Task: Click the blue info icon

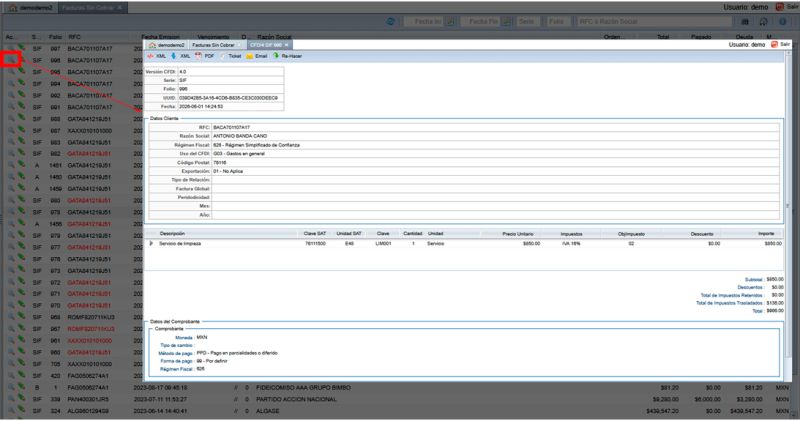Action: click(x=783, y=21)
